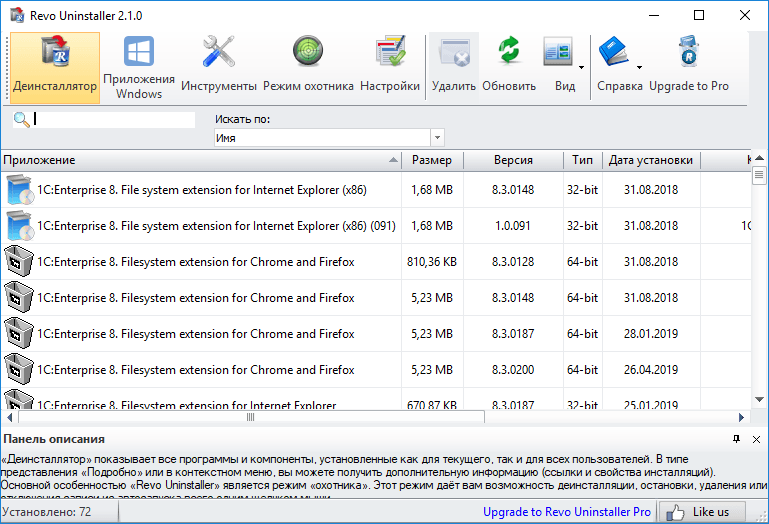This screenshot has width=769, height=524.
Task: Click version cell 1.0.091
Action: 513,226
